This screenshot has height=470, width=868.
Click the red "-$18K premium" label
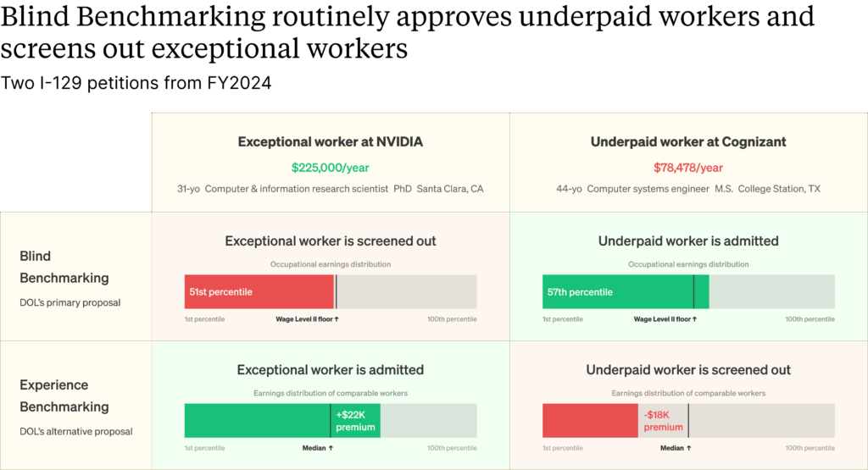point(663,421)
